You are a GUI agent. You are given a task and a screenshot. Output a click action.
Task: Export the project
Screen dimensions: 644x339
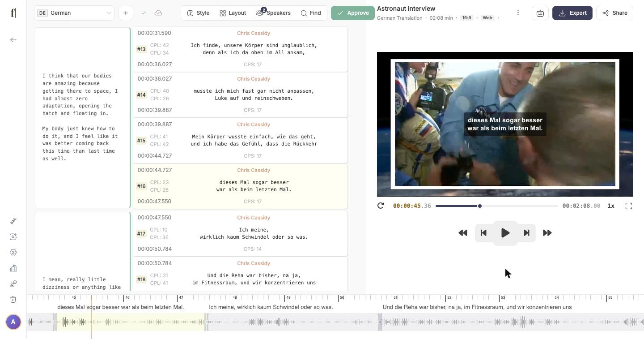[x=572, y=13]
